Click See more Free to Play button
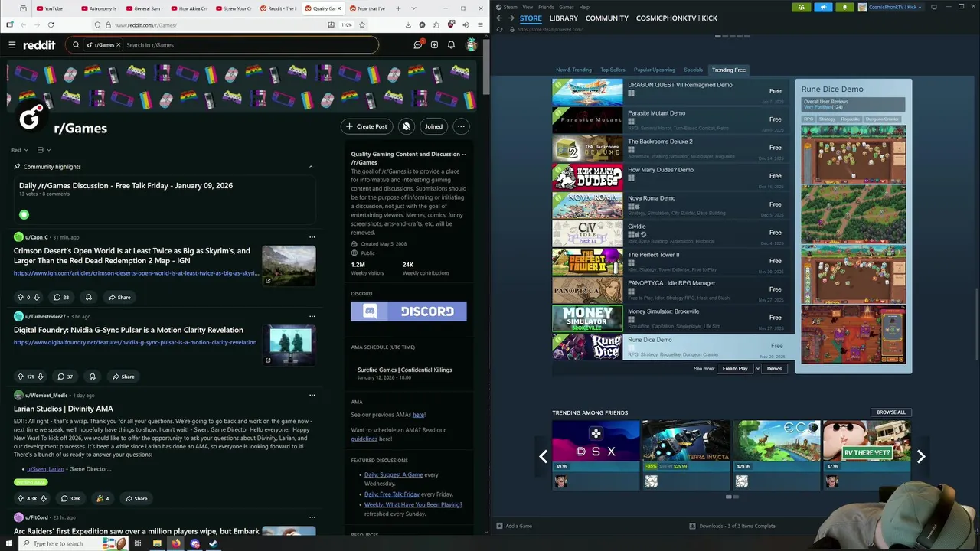The image size is (980, 551). click(x=735, y=369)
